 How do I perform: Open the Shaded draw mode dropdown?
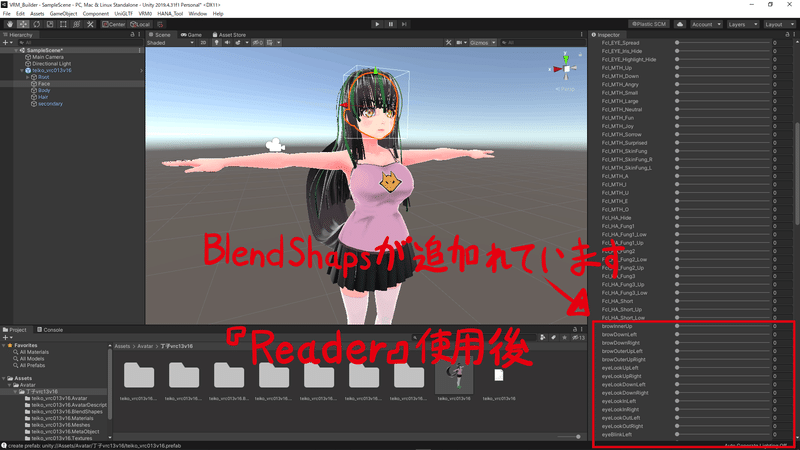tap(170, 43)
